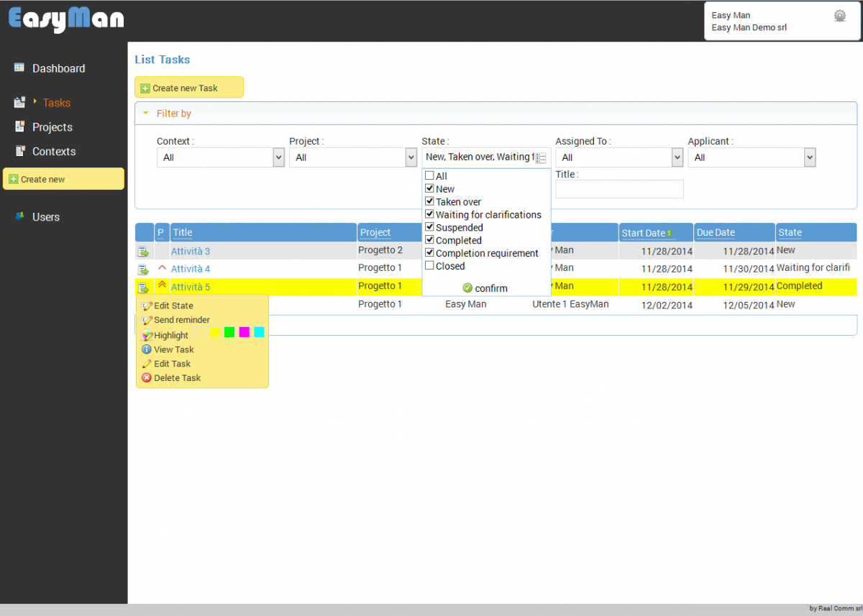Select Edit Task in the context menu

(166, 364)
